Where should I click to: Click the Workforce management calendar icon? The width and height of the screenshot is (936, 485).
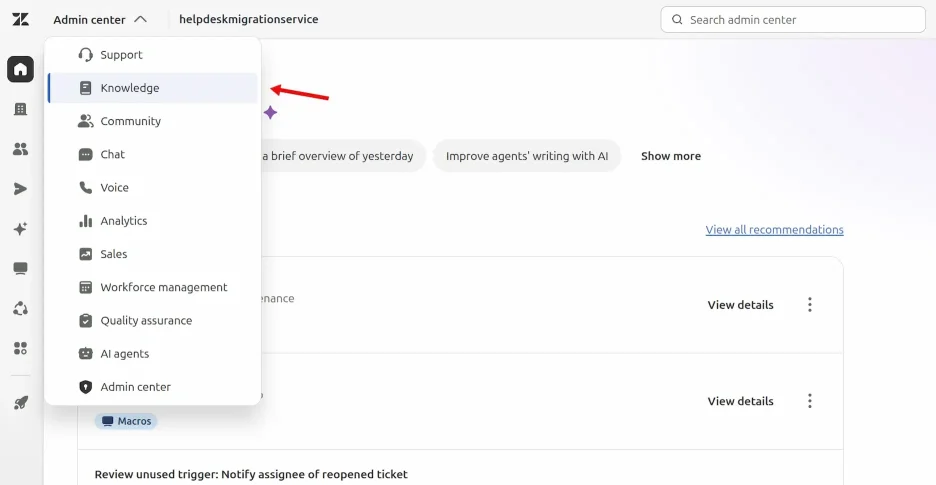pyautogui.click(x=85, y=287)
